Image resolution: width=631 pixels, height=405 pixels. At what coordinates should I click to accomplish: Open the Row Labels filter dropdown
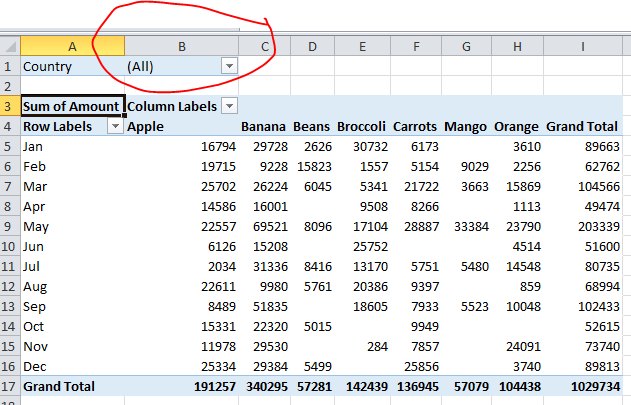click(x=115, y=126)
